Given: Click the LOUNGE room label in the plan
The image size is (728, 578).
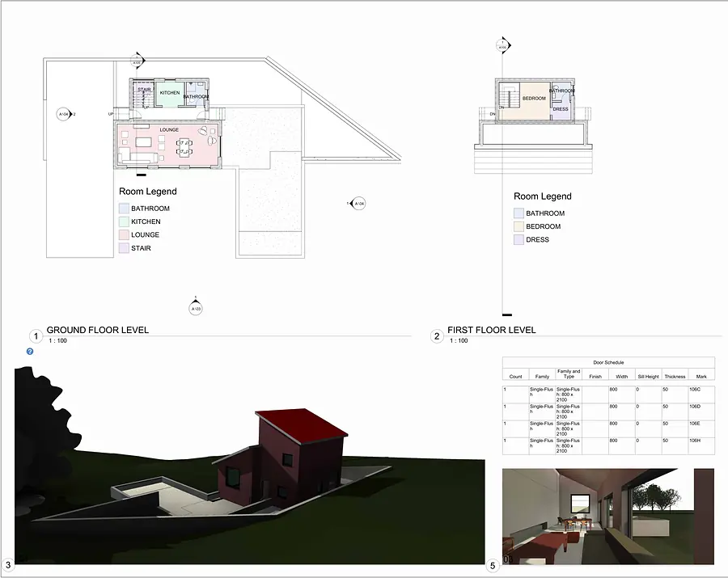Looking at the screenshot, I should tap(169, 130).
